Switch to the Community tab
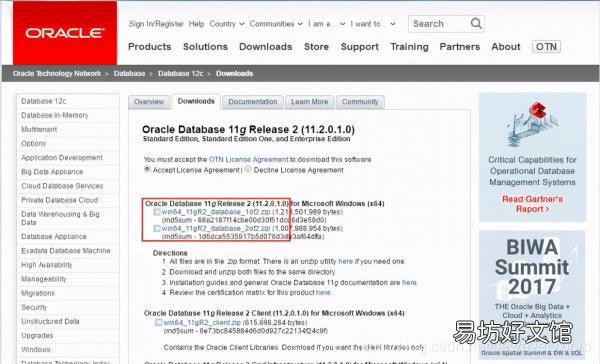The height and width of the screenshot is (364, 600). [x=360, y=102]
